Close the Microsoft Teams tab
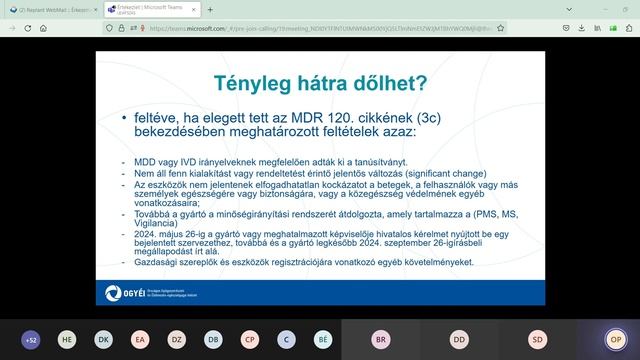Image resolution: width=640 pixels, height=360 pixels. click(x=193, y=10)
